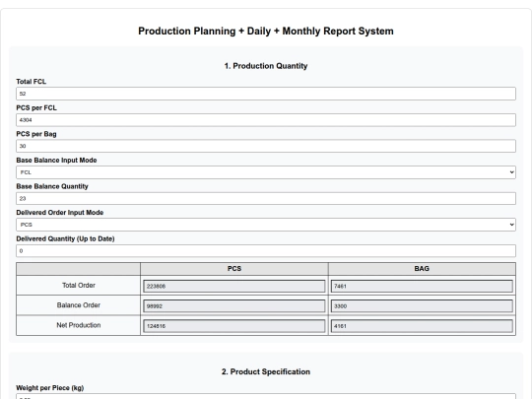The height and width of the screenshot is (399, 532).
Task: Click the Production Quantity section heading
Action: (266, 66)
